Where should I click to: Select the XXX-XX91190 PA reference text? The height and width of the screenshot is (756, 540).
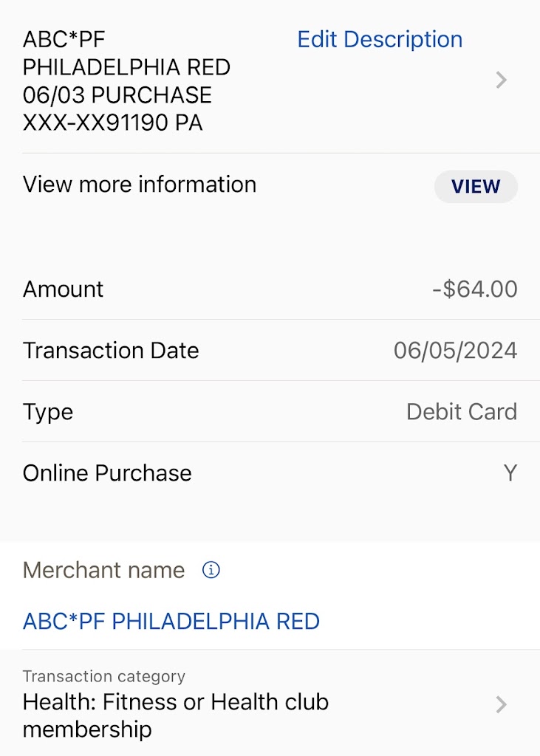point(113,123)
